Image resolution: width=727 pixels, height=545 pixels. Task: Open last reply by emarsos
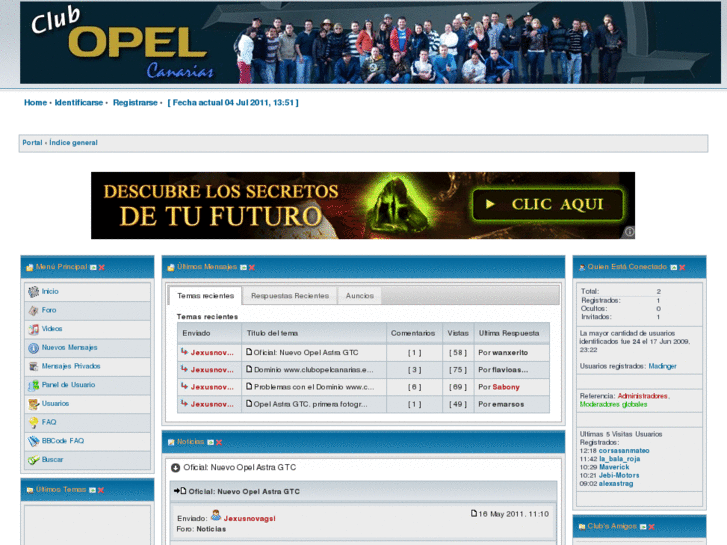point(508,404)
